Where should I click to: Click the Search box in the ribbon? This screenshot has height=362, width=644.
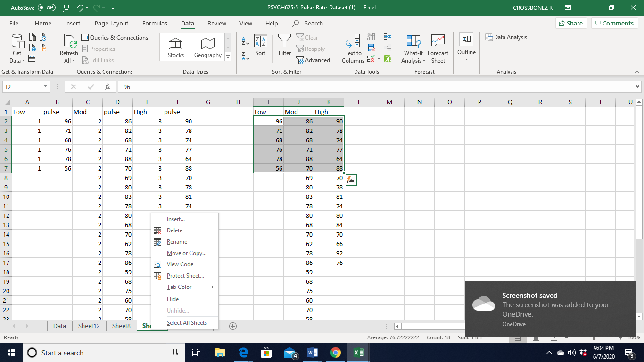click(x=308, y=23)
